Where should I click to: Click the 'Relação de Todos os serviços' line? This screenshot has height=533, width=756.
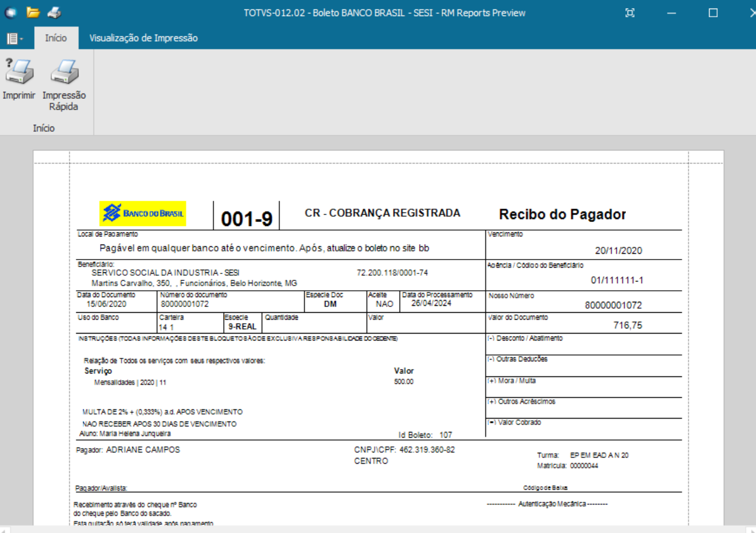tap(175, 361)
